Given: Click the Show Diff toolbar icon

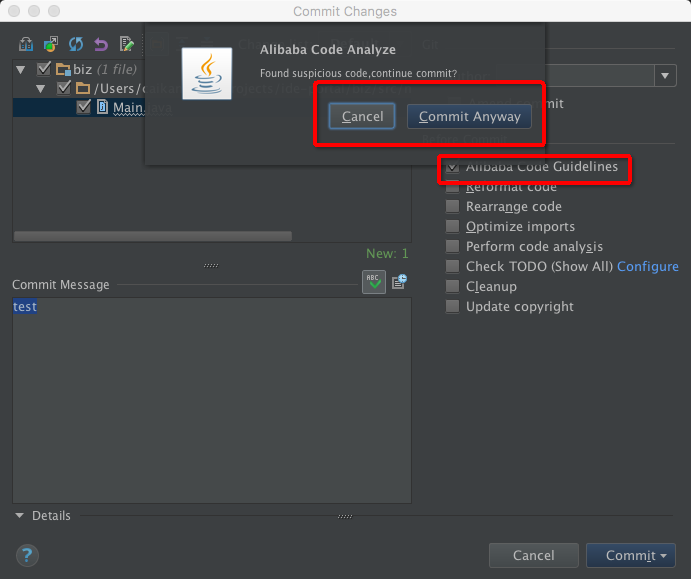Looking at the screenshot, I should click(x=27, y=44).
